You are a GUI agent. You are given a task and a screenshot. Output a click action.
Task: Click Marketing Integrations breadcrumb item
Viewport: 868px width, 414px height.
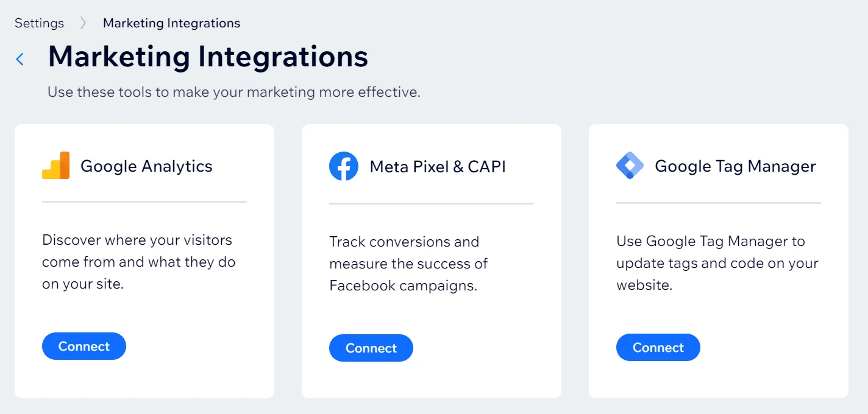click(x=171, y=23)
